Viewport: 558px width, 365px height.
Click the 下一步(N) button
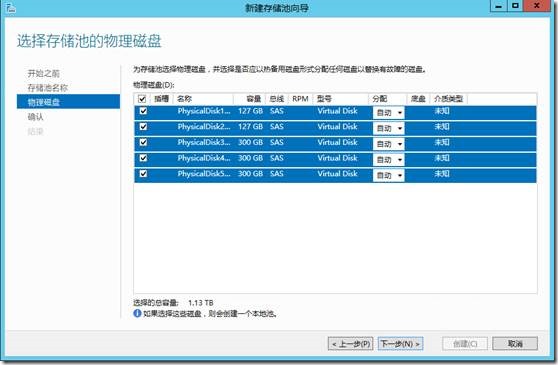point(400,344)
